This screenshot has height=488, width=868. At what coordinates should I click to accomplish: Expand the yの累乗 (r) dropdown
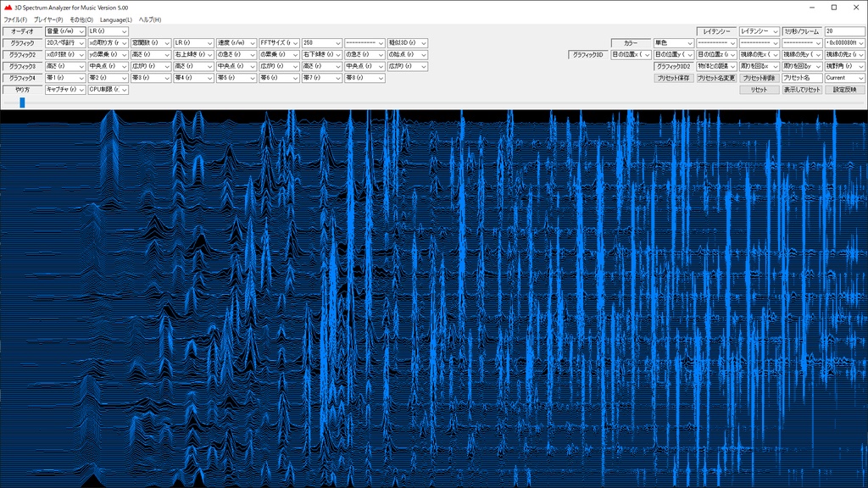pos(108,55)
